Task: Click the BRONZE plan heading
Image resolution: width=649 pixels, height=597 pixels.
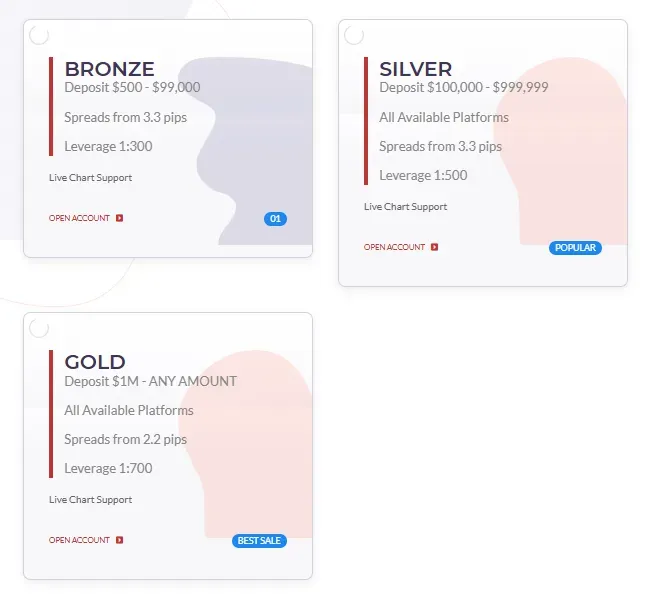Action: (x=109, y=69)
